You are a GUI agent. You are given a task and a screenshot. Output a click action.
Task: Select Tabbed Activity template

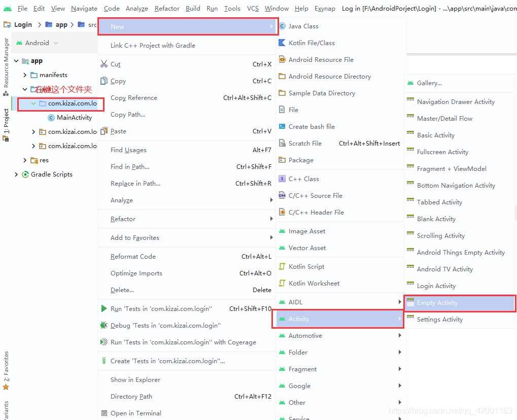click(x=460, y=202)
